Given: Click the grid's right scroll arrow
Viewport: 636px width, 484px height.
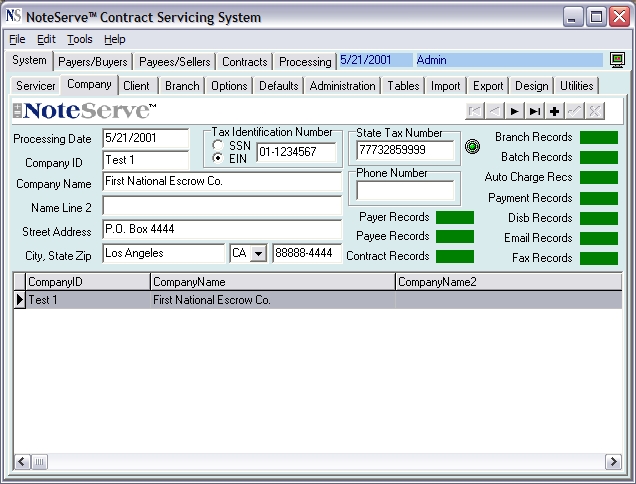Looking at the screenshot, I should [613, 462].
